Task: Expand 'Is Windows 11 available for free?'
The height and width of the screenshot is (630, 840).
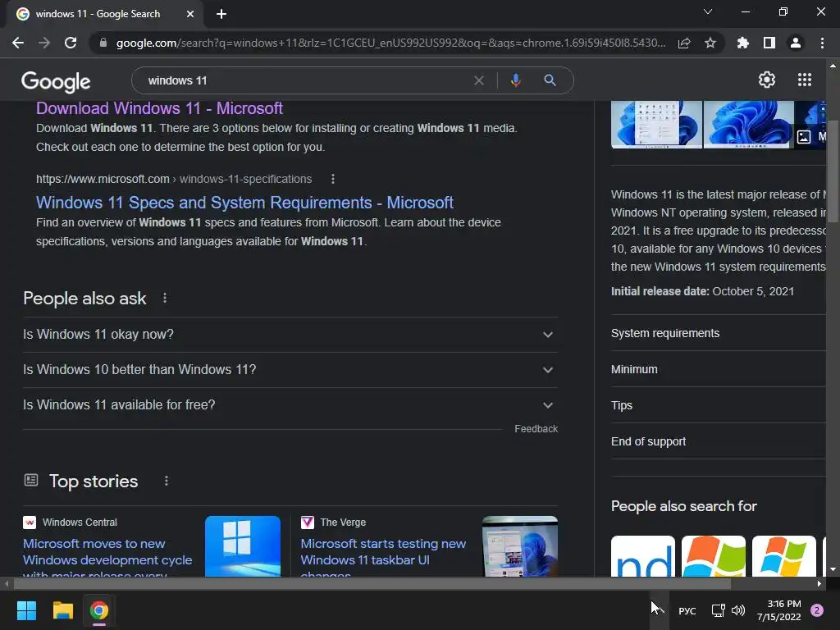Action: pyautogui.click(x=290, y=405)
